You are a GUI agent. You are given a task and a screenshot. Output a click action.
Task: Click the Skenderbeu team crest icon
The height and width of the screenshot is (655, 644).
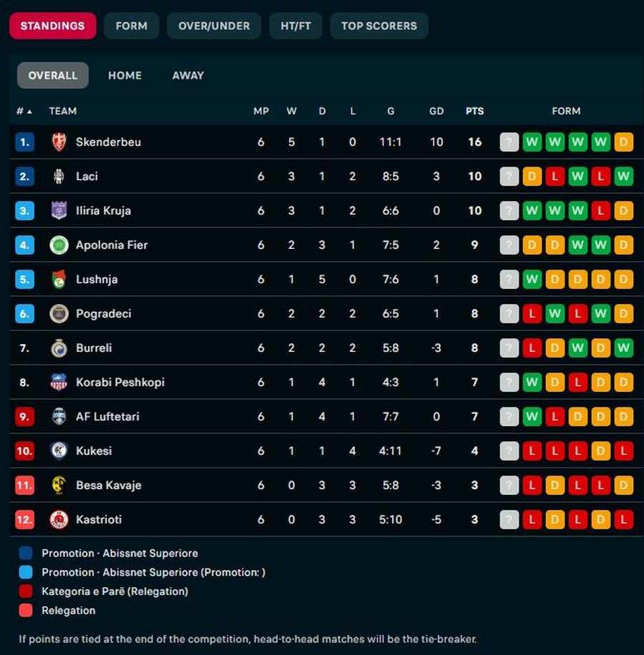click(x=59, y=142)
